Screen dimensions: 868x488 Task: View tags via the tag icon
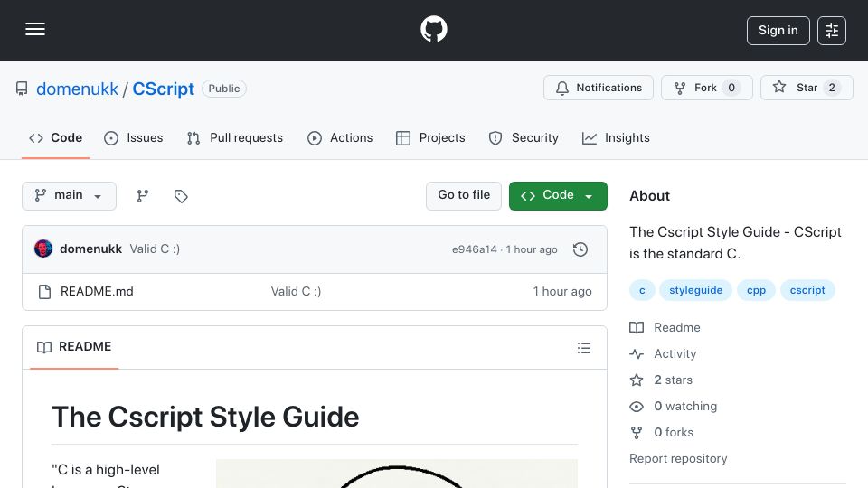click(181, 196)
